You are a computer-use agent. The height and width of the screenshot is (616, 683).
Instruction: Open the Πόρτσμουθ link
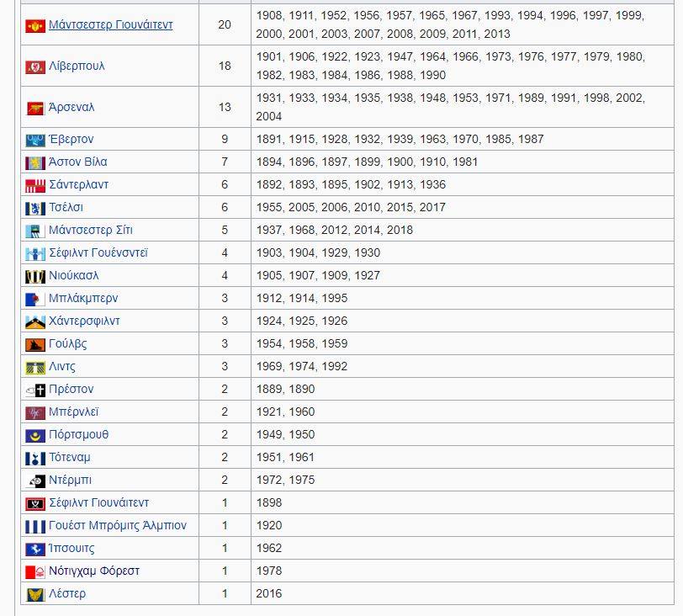point(79,434)
